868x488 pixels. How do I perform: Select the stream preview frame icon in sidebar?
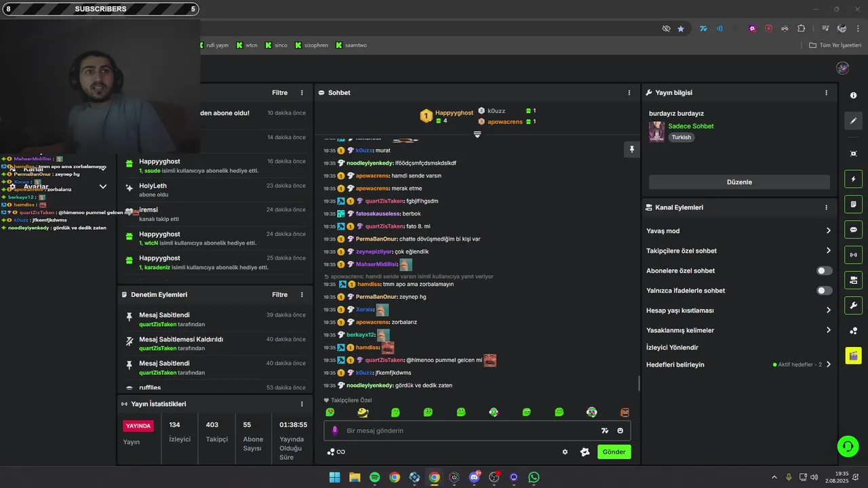pyautogui.click(x=853, y=154)
